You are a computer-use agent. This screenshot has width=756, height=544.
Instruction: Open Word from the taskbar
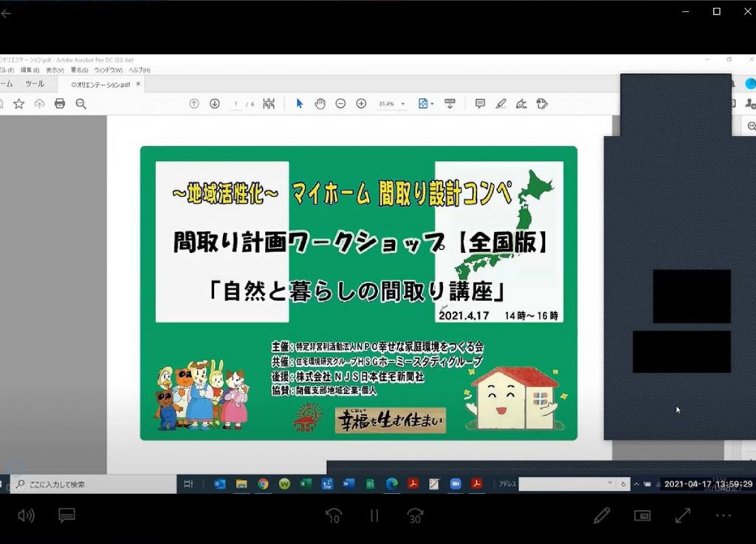(x=348, y=483)
